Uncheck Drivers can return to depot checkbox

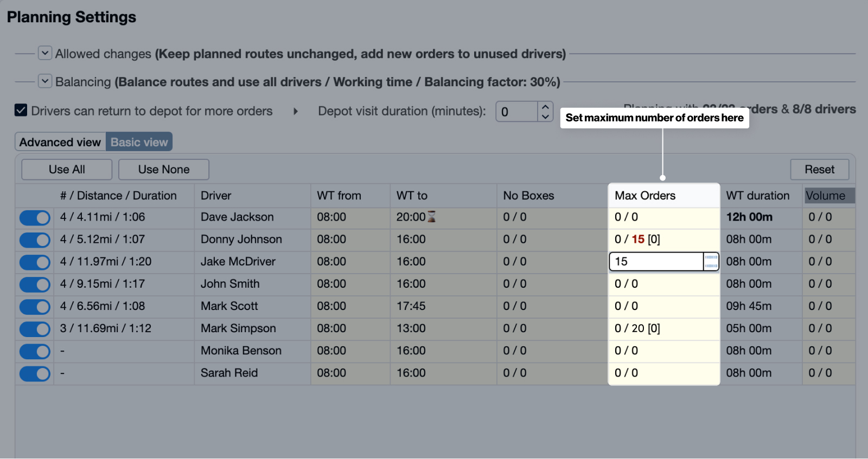[21, 111]
